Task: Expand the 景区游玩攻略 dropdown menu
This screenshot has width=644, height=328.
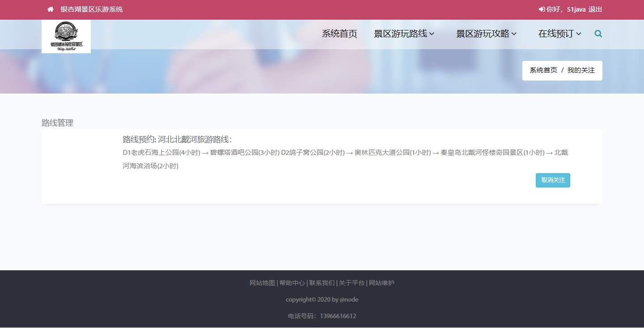Action: coord(486,34)
